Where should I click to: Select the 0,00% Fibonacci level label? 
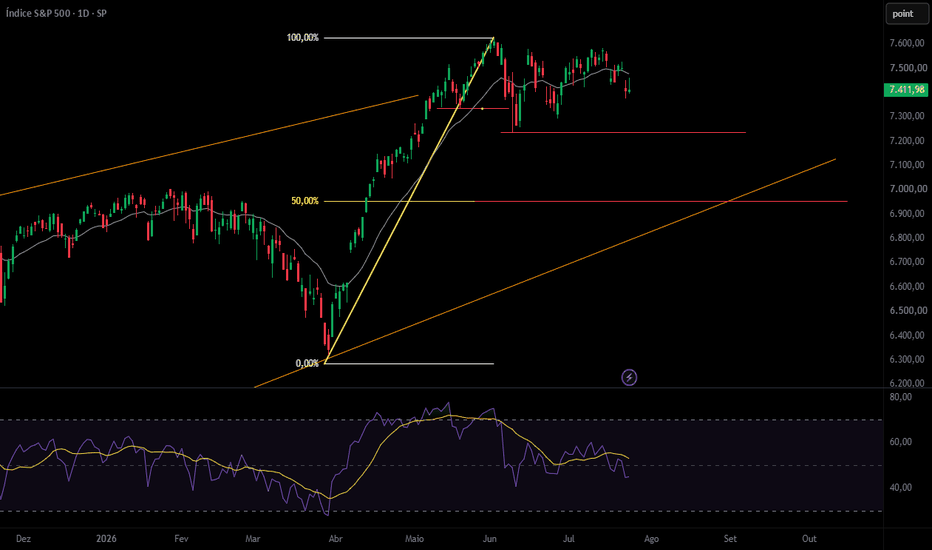pyautogui.click(x=307, y=363)
